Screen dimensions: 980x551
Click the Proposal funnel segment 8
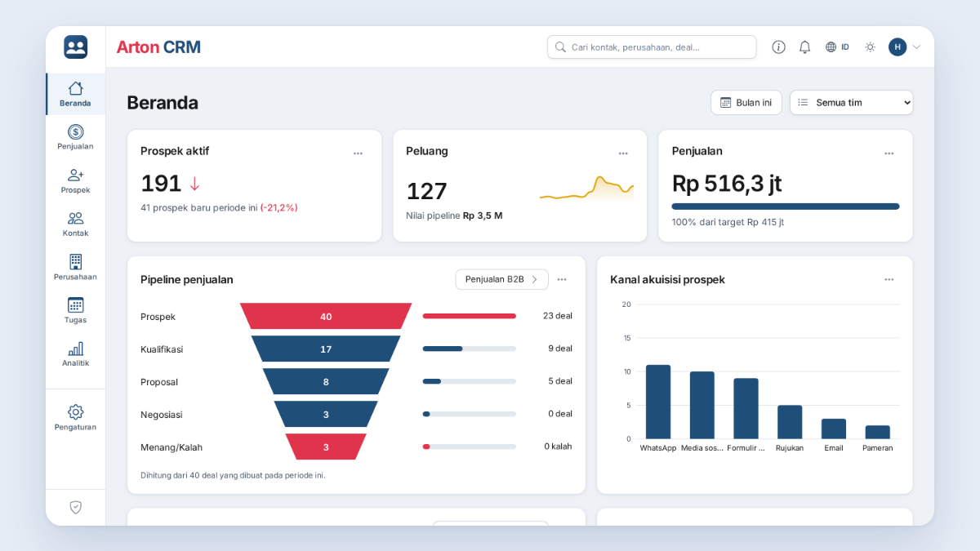pos(326,381)
